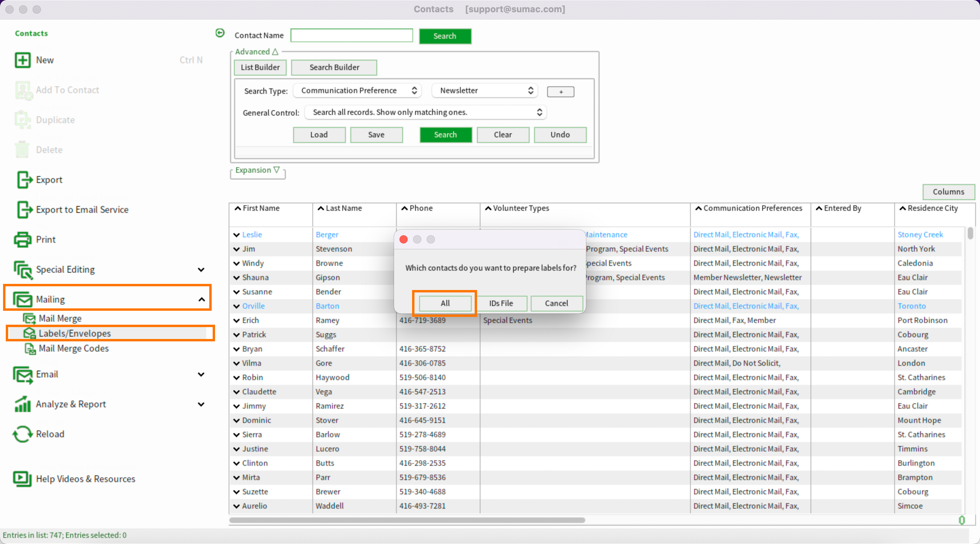Image resolution: width=980 pixels, height=544 pixels.
Task: Click the Help Videos & Resources icon
Action: (x=22, y=479)
